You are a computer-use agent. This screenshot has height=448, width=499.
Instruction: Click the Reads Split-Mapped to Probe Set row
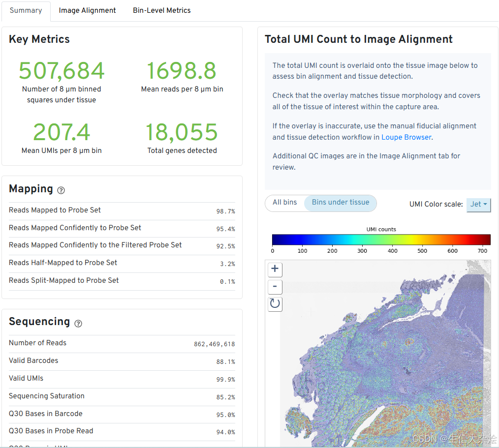(x=122, y=281)
